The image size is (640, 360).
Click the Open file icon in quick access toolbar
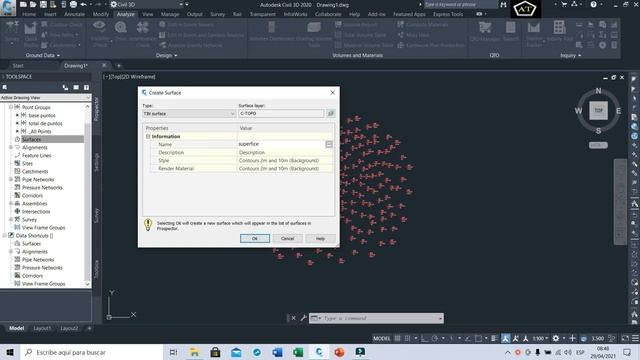tap(33, 4)
